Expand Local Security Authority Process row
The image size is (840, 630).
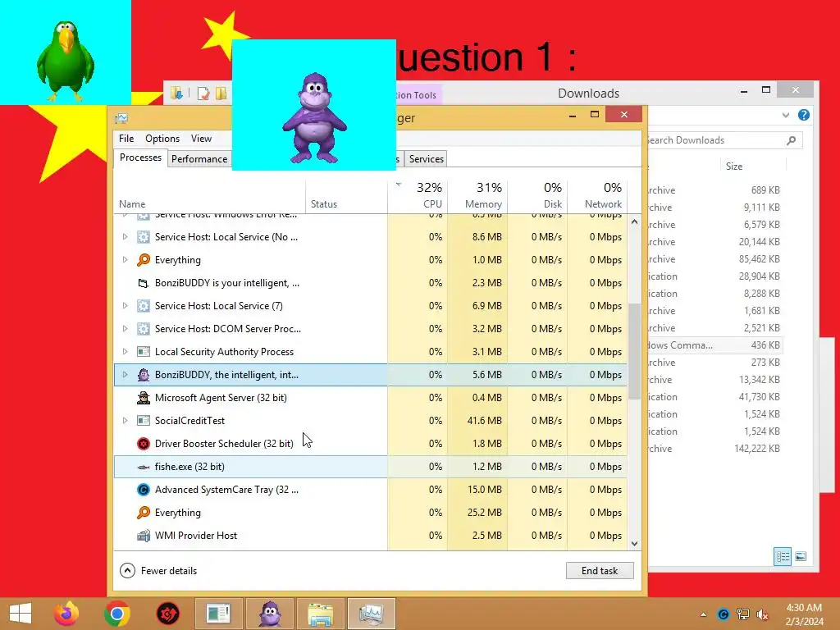pyautogui.click(x=125, y=351)
